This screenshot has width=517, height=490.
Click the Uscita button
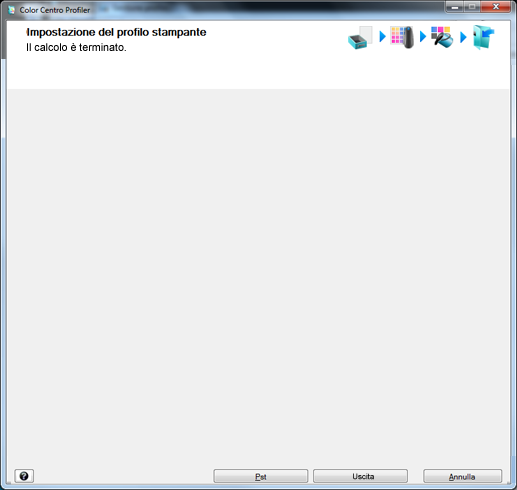pyautogui.click(x=360, y=476)
